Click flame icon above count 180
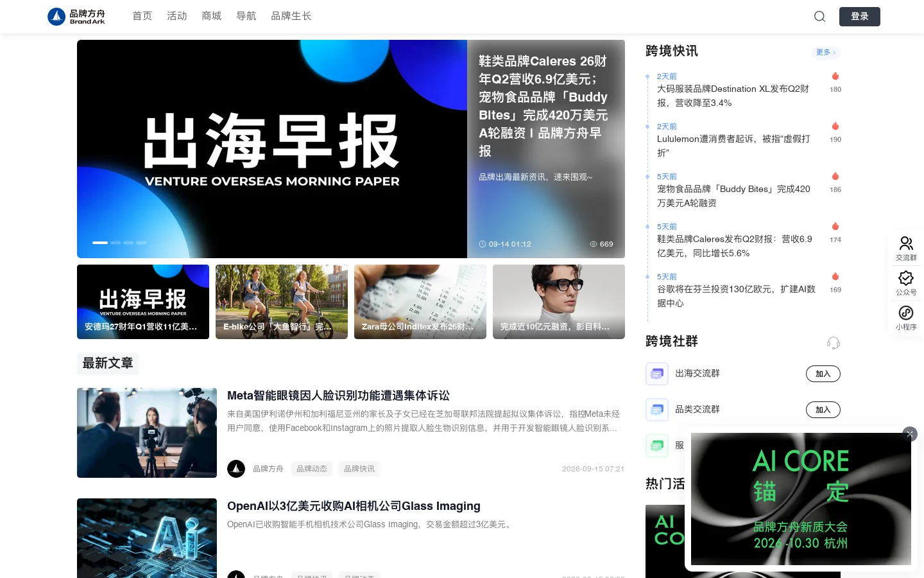 (835, 76)
